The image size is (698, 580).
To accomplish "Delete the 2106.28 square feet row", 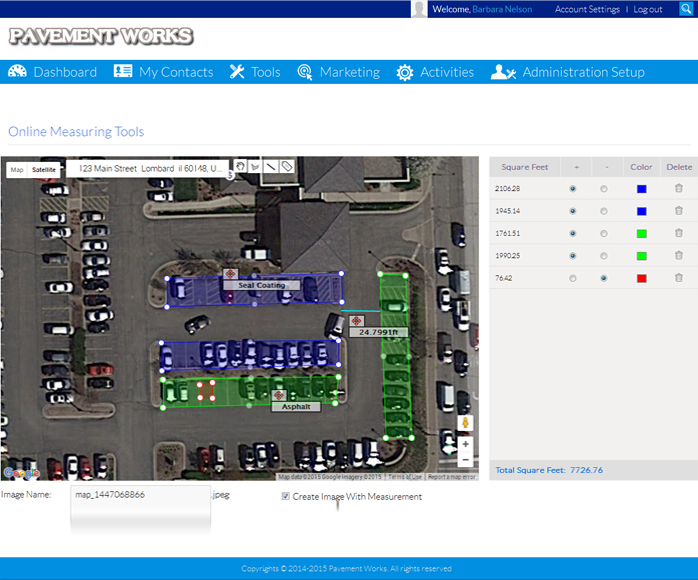I will [x=678, y=188].
